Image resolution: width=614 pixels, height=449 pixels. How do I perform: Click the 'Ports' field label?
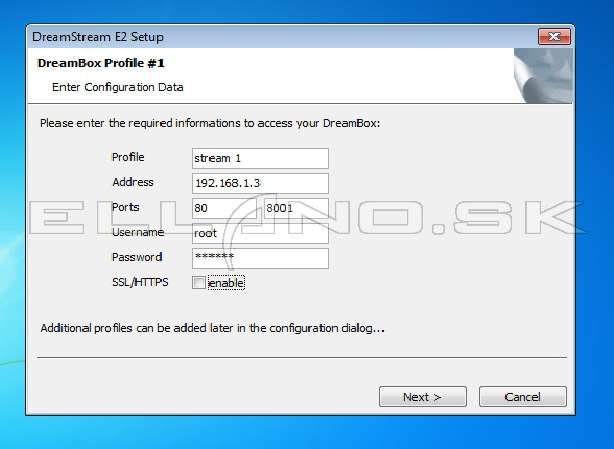[125, 207]
